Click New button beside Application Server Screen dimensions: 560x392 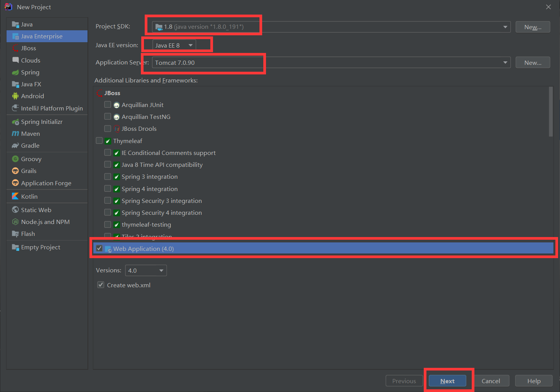[x=533, y=63]
